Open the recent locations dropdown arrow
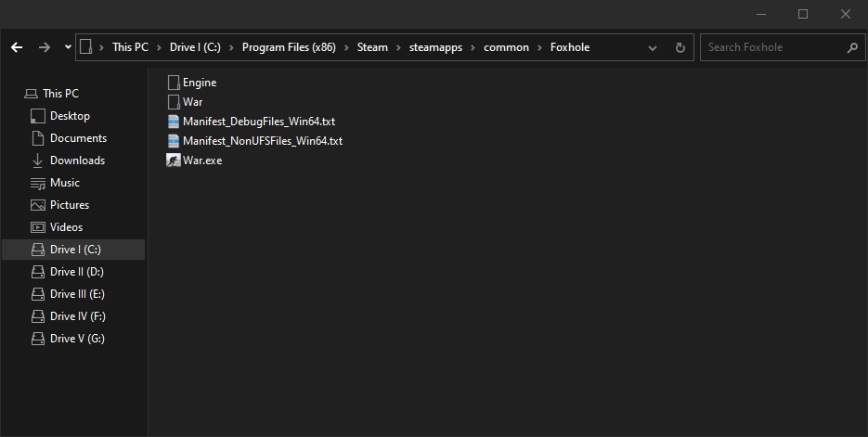Image resolution: width=868 pixels, height=437 pixels. coord(68,47)
